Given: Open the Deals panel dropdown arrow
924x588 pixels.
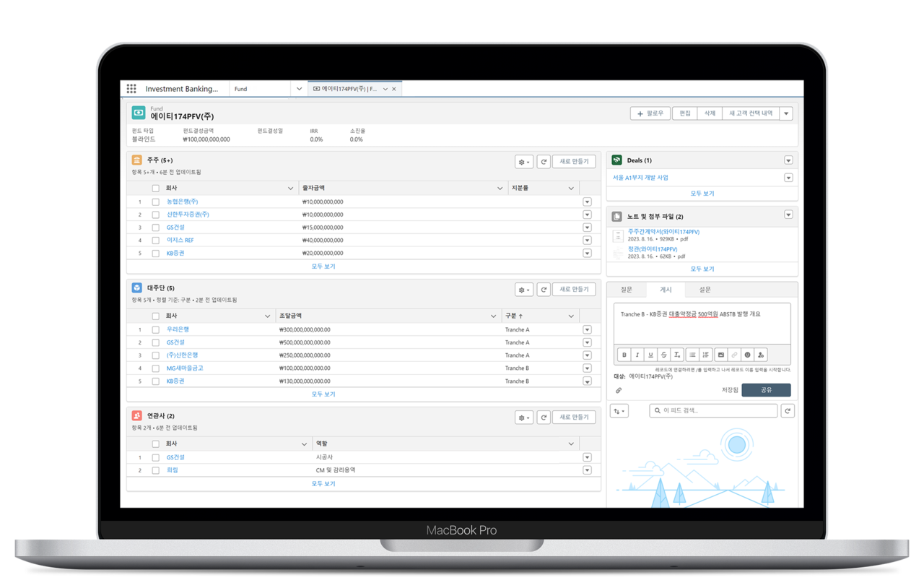Looking at the screenshot, I should pos(788,160).
